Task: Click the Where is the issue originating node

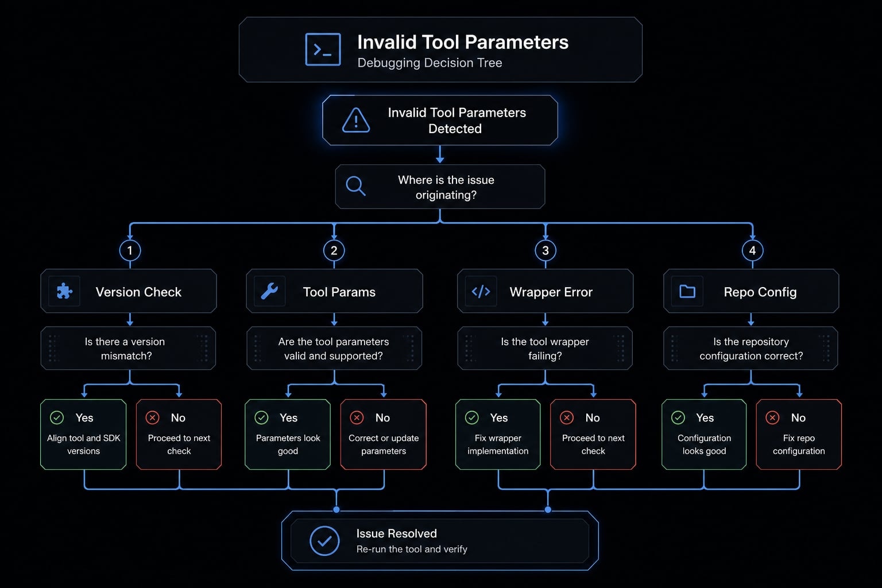Action: click(440, 187)
